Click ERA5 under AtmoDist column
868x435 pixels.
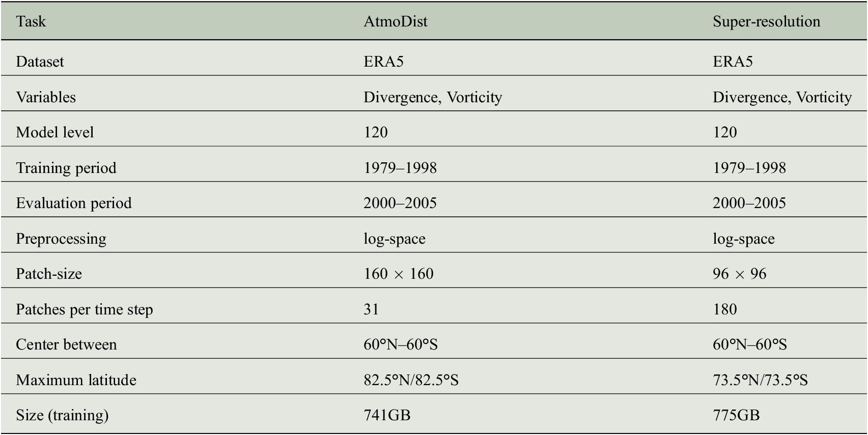click(x=383, y=62)
